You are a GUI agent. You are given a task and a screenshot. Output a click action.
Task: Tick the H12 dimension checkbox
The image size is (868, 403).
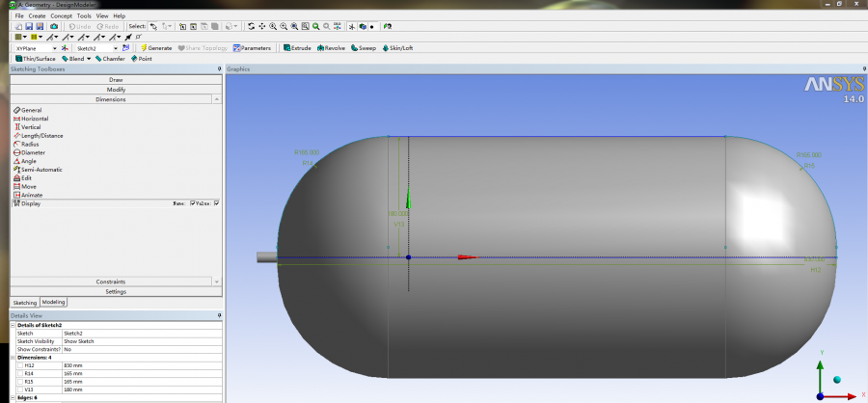pyautogui.click(x=20, y=365)
